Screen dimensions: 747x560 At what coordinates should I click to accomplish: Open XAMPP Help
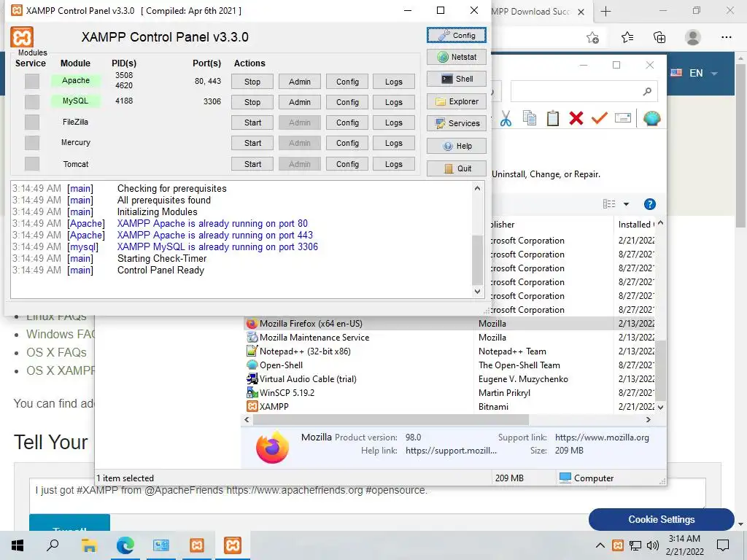click(x=457, y=146)
